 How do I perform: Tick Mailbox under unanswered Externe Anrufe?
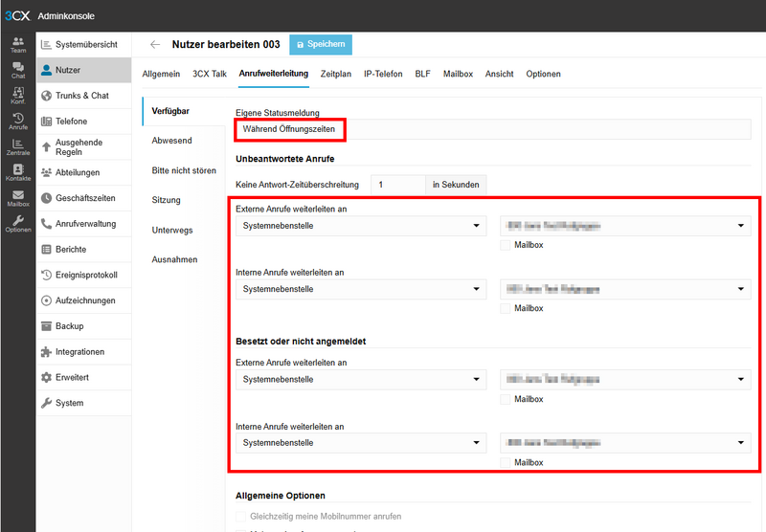tap(506, 245)
